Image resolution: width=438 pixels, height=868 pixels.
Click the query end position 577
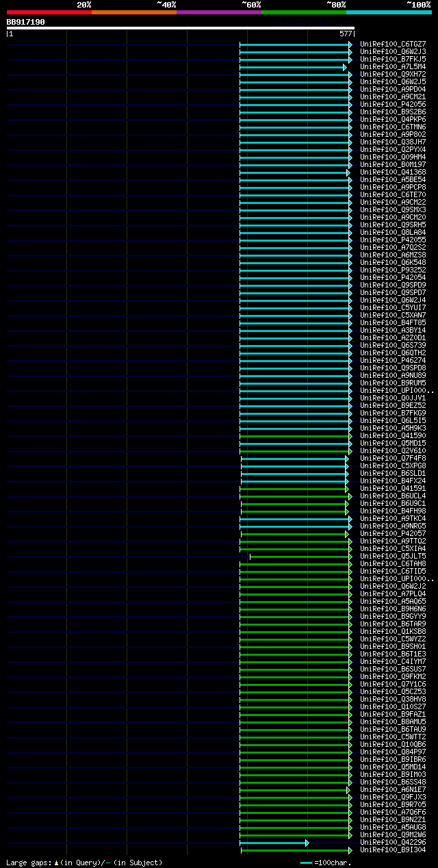tap(346, 34)
